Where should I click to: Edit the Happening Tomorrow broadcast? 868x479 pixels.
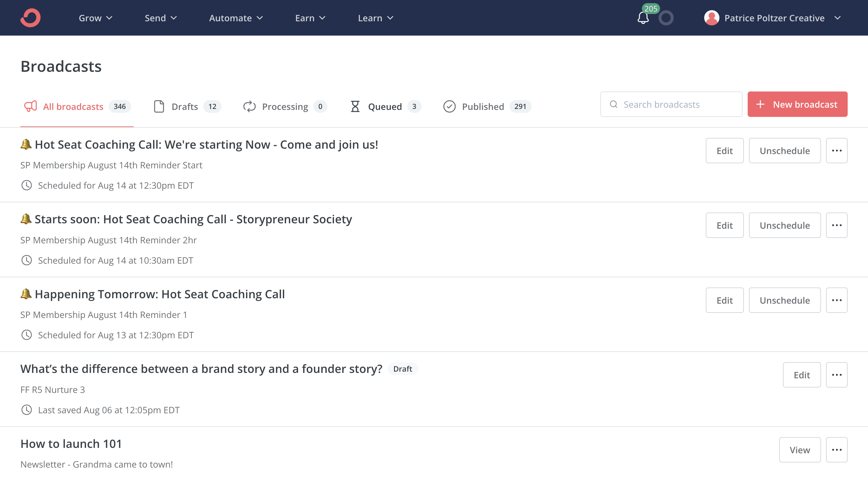pos(724,300)
